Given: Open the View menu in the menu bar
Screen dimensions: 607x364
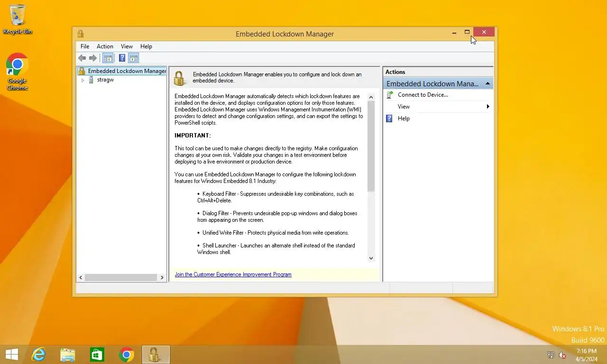Looking at the screenshot, I should (127, 46).
